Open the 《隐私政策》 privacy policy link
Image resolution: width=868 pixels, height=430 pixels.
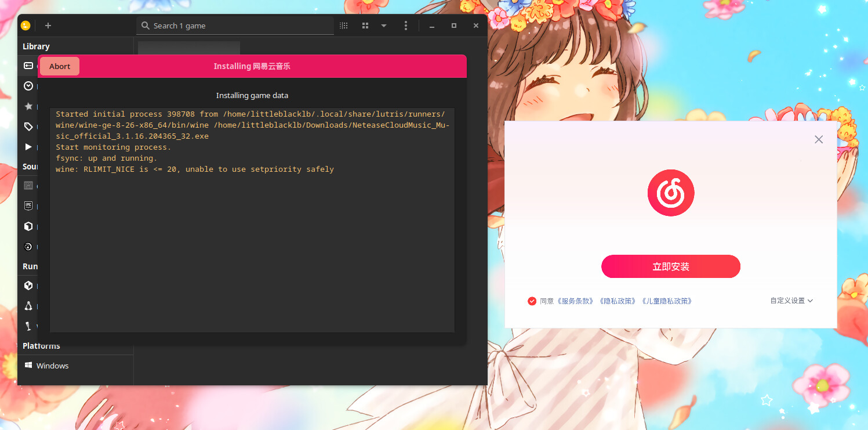pos(618,301)
